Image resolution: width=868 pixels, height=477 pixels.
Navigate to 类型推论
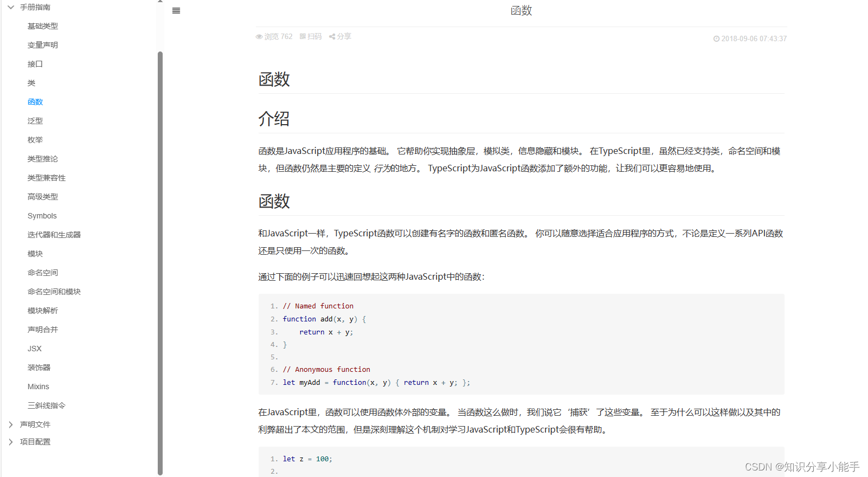click(x=43, y=159)
